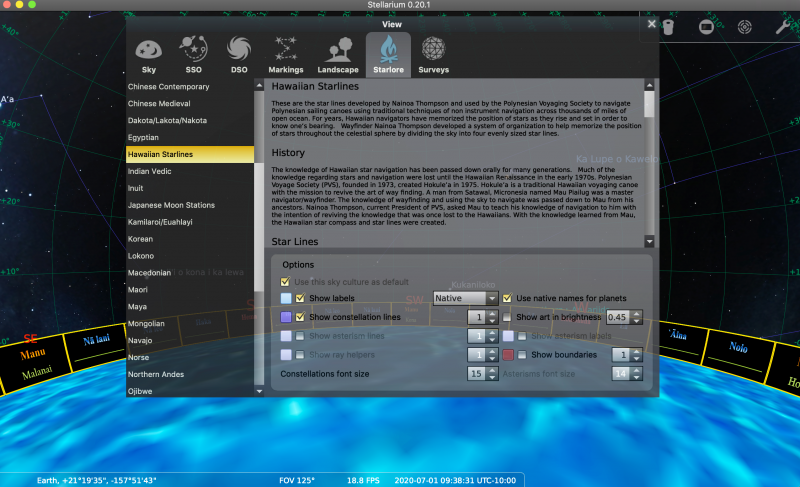The width and height of the screenshot is (800, 487).
Task: Toggle Show constellation lines checkbox
Action: coord(300,317)
